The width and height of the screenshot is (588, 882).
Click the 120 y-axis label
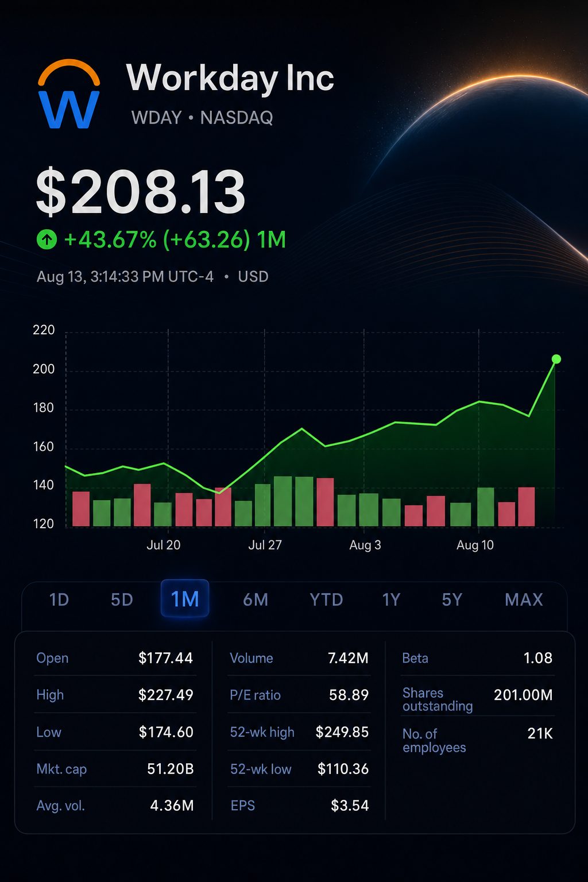44,524
